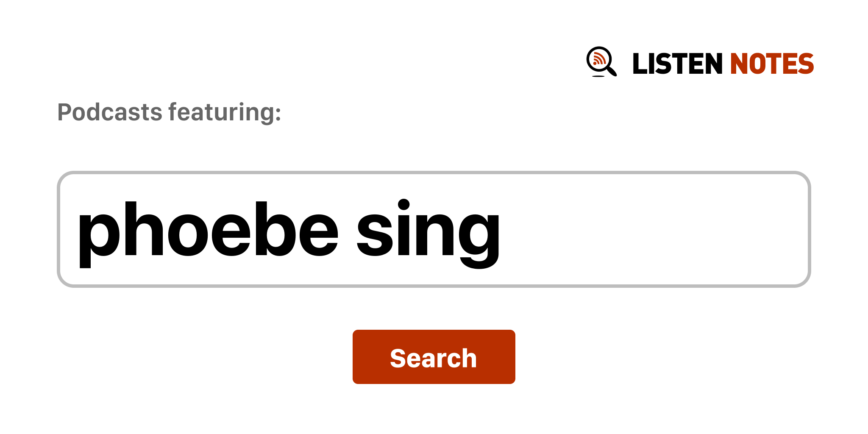
Task: Click the word "featuring:" in the heading
Action: click(x=225, y=112)
